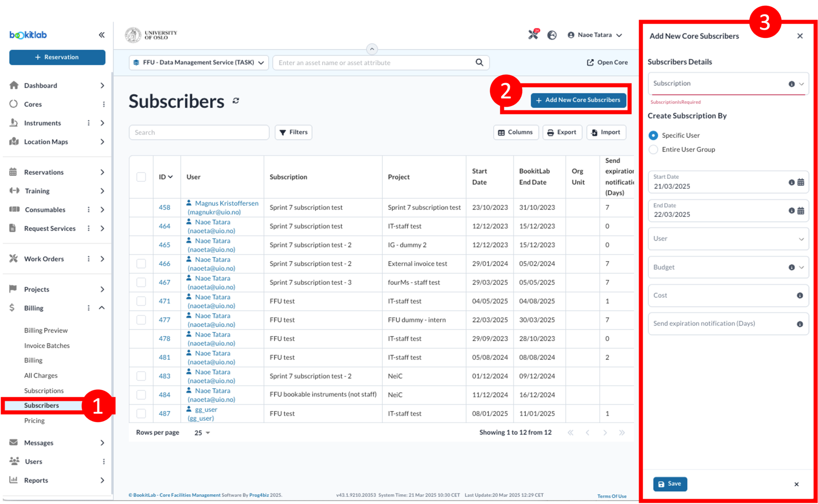The width and height of the screenshot is (818, 504).
Task: Open Invoice Batches in the sidebar
Action: (47, 346)
